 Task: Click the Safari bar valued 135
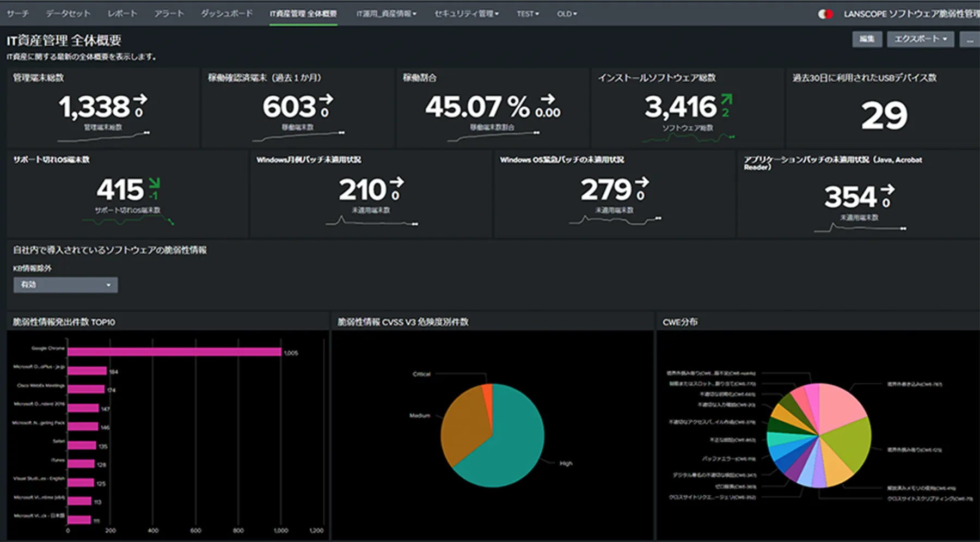pos(82,445)
